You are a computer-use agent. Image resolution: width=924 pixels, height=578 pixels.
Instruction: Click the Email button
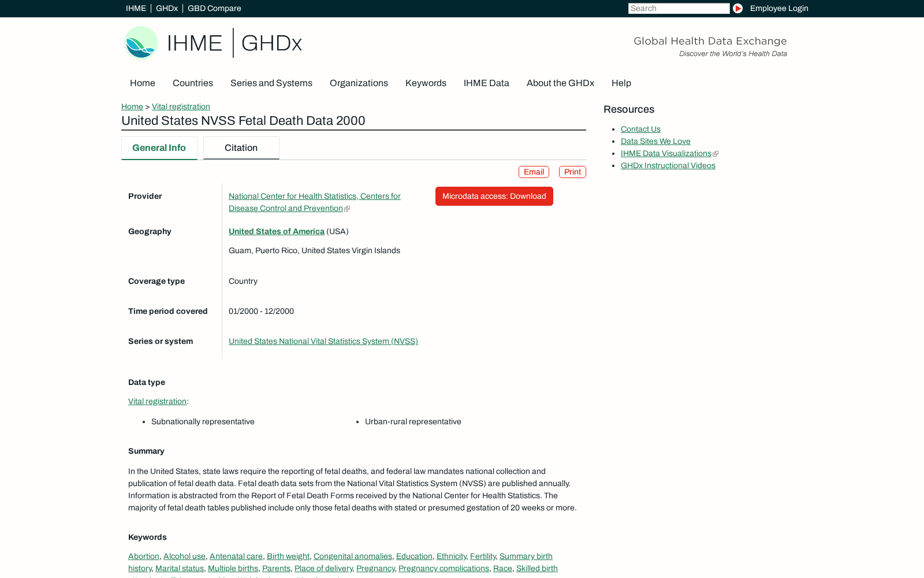pyautogui.click(x=534, y=172)
